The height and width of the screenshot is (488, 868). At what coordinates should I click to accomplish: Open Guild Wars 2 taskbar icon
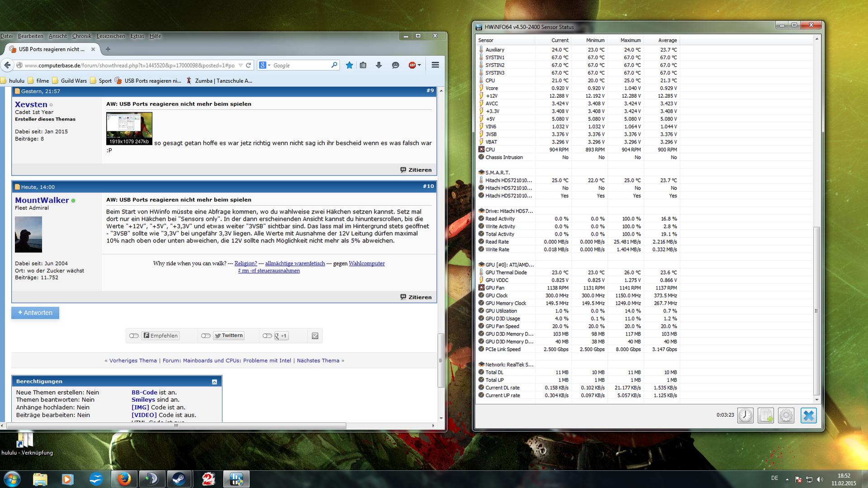coord(208,479)
